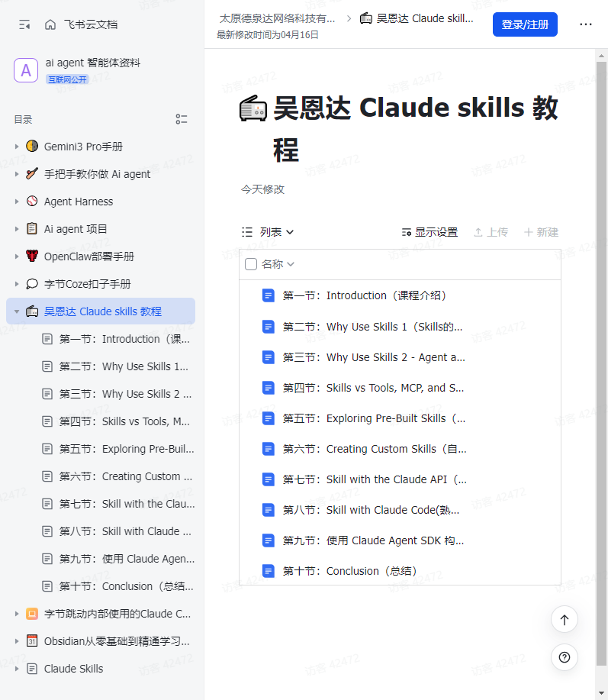Viewport: 608px width, 700px height.
Task: Open the more options ellipsis menu
Action: click(585, 24)
